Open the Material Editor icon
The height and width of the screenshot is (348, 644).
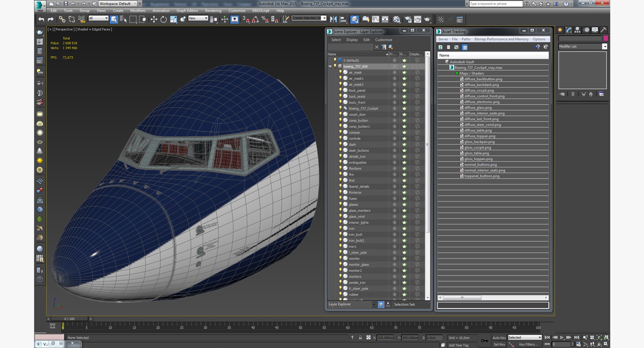click(397, 19)
